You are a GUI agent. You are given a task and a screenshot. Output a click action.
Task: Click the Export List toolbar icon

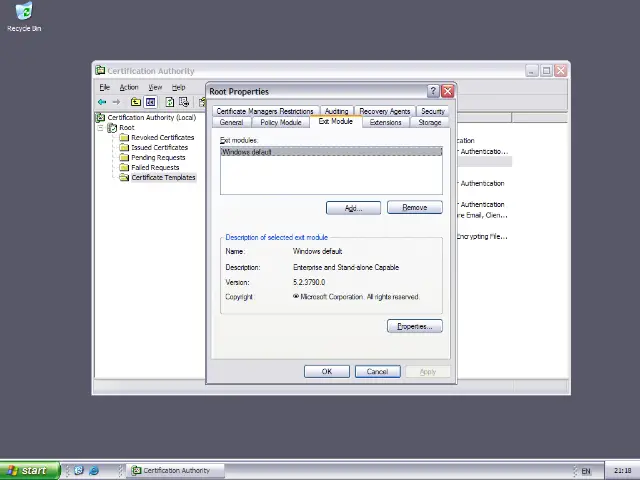184,102
